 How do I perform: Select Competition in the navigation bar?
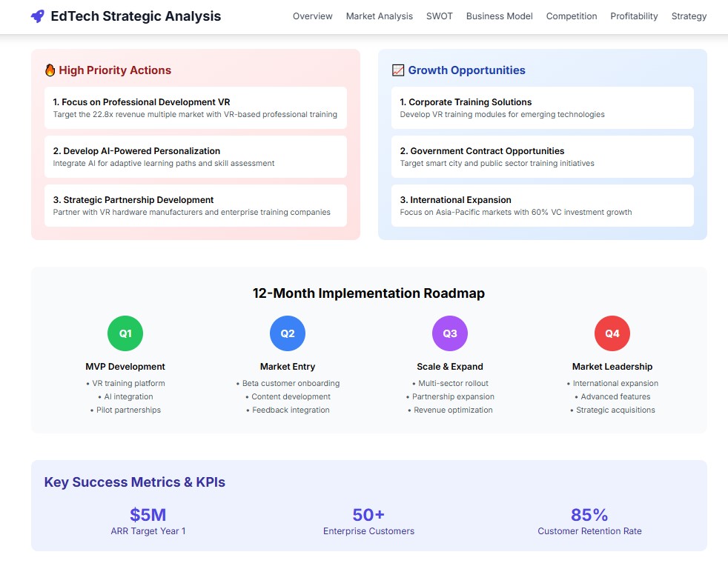[x=571, y=16]
